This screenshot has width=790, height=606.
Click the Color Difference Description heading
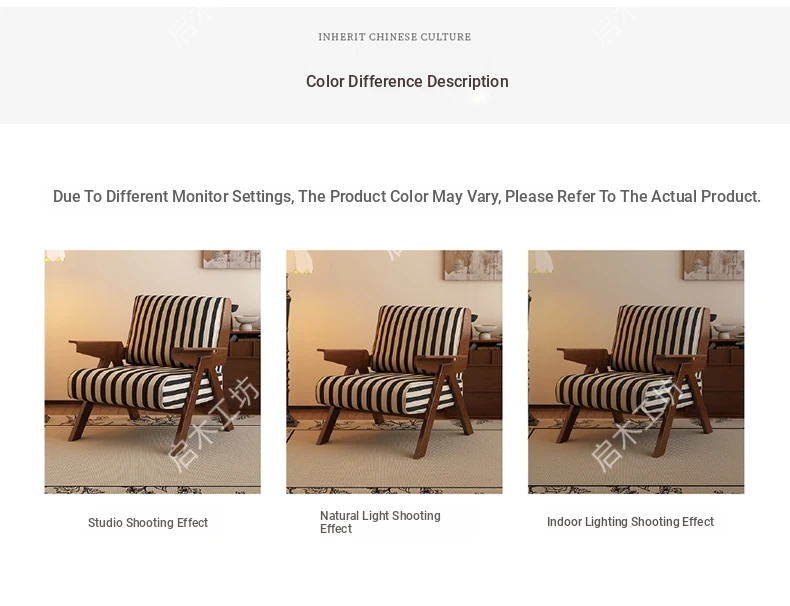407,82
